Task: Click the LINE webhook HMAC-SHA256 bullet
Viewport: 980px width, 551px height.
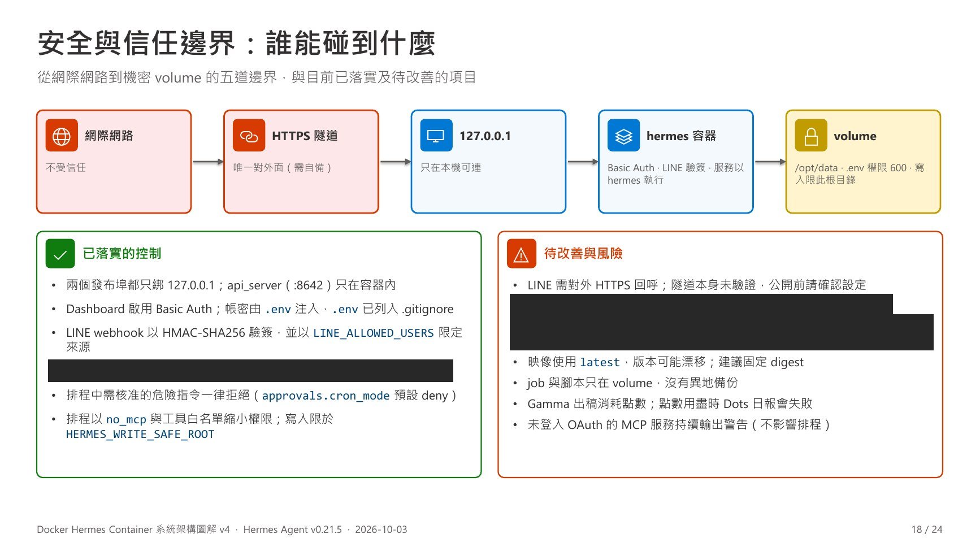Action: [x=264, y=340]
